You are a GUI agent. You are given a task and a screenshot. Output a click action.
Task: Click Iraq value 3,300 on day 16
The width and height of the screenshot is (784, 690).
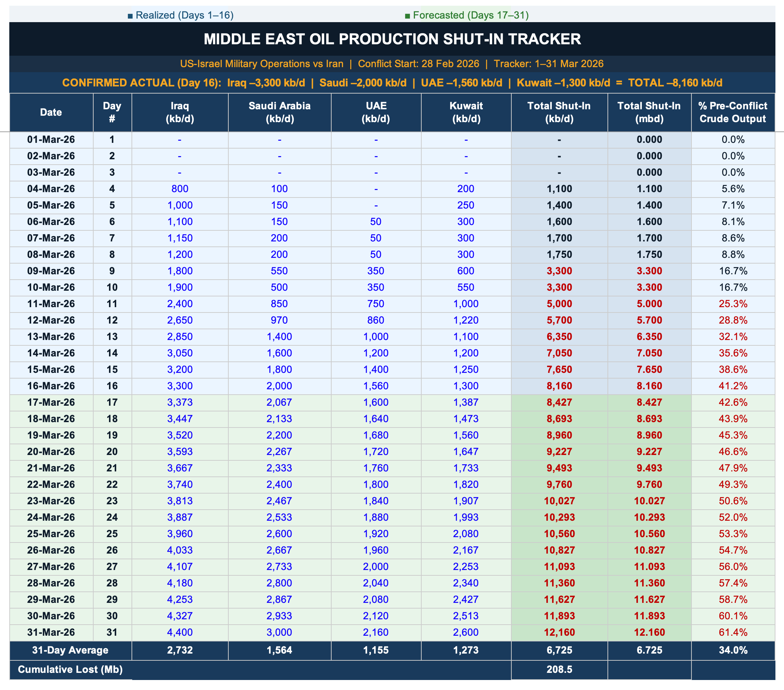179,386
